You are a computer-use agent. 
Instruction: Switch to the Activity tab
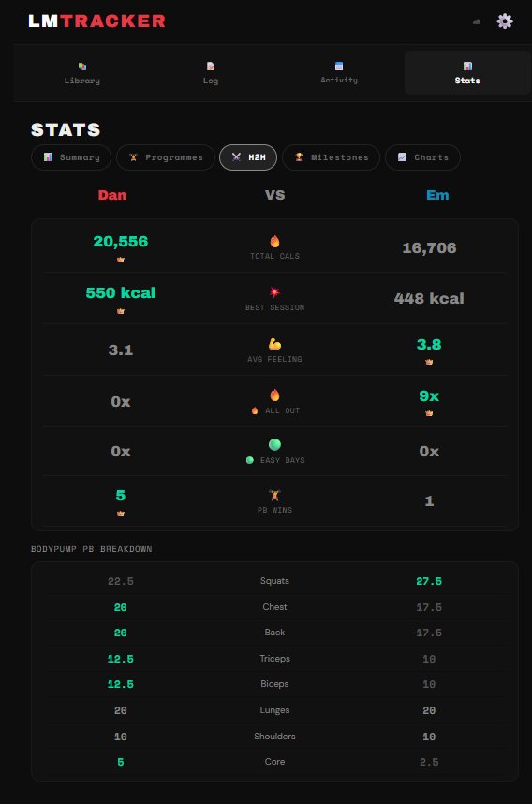coord(339,73)
